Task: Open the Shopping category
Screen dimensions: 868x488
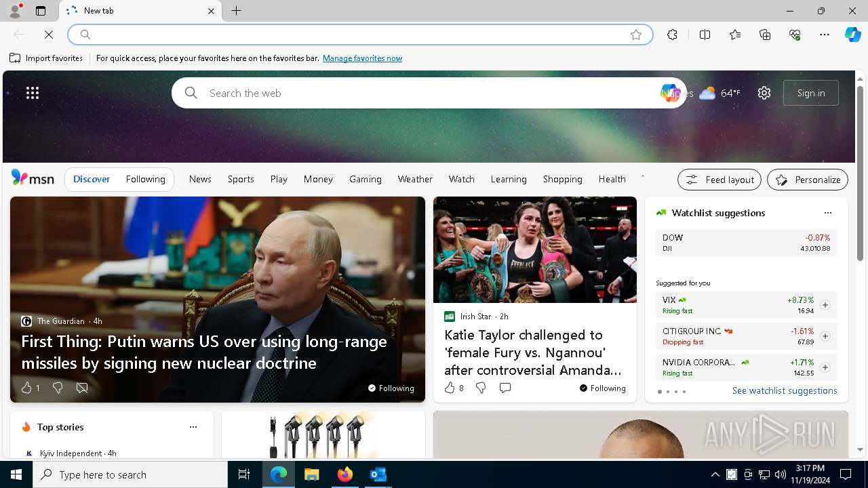Action: (563, 179)
